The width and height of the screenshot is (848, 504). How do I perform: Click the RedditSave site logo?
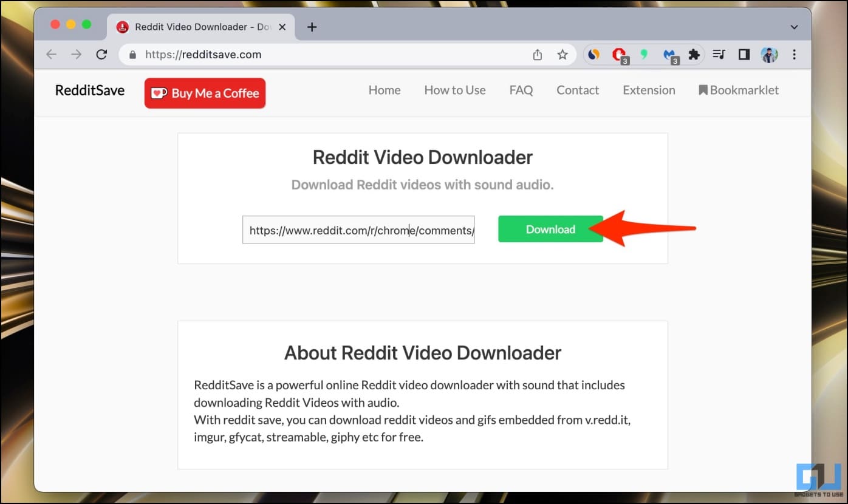(90, 90)
